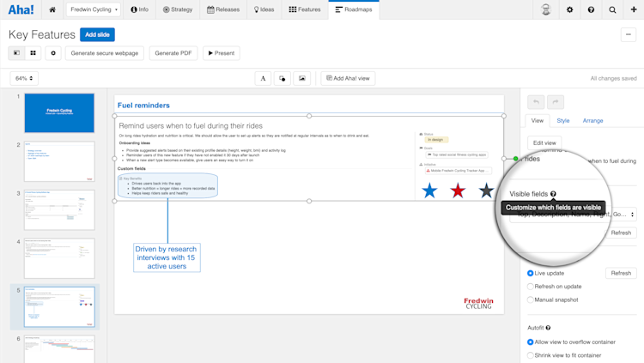Open the settings gear

569,9
